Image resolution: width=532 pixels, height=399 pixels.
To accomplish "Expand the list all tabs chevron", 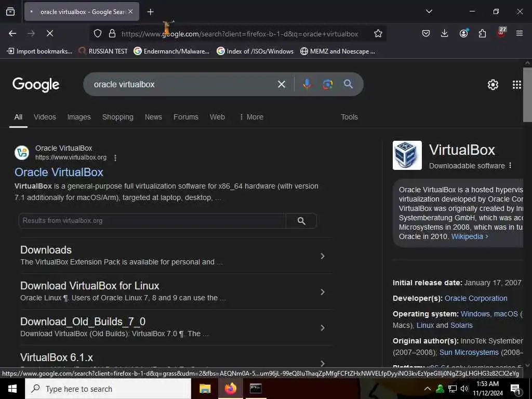I will tap(429, 11).
